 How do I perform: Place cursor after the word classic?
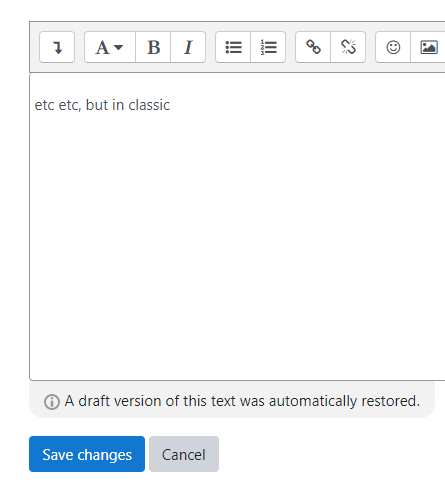tap(171, 105)
